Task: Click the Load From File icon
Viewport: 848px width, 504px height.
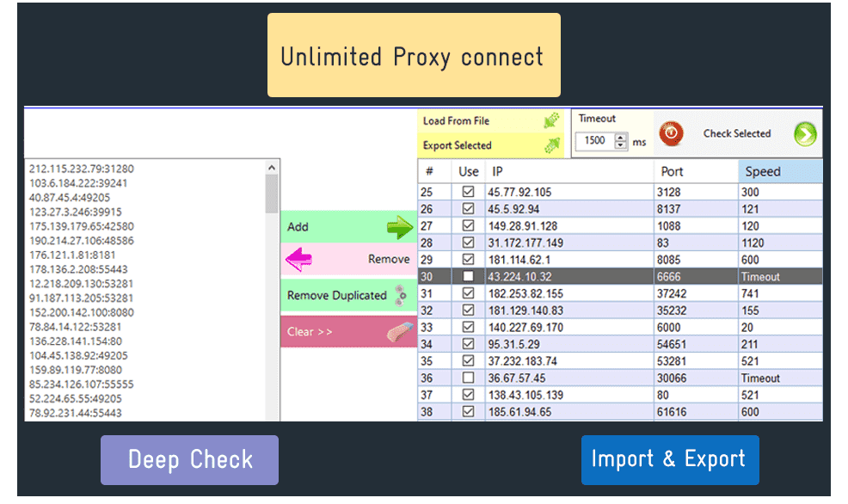Action: tap(552, 121)
